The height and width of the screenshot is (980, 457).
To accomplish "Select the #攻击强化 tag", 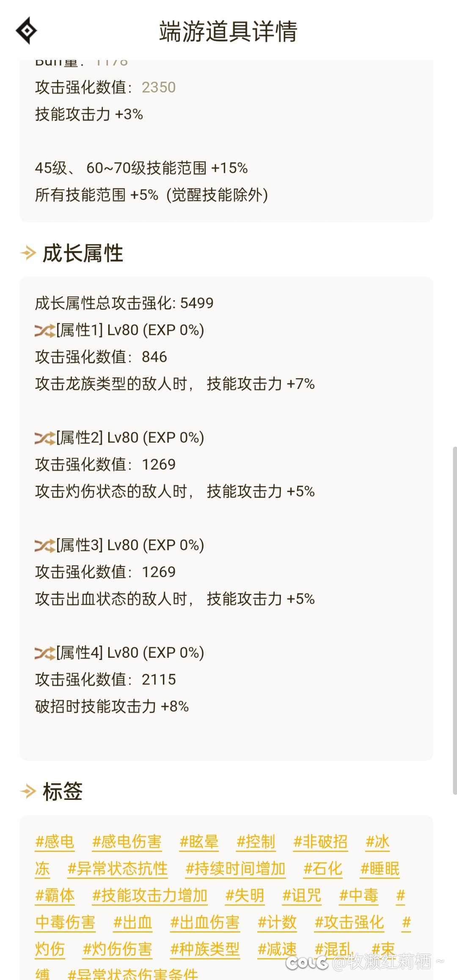I will [350, 923].
